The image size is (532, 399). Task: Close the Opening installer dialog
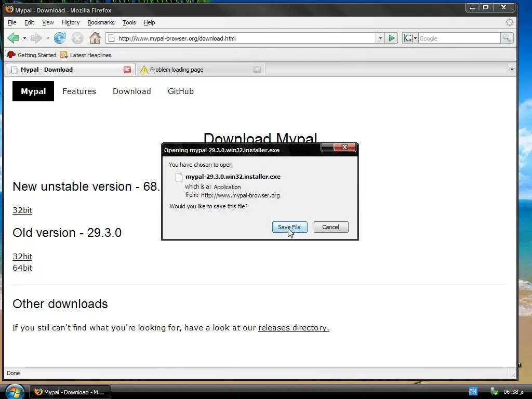[x=345, y=147]
